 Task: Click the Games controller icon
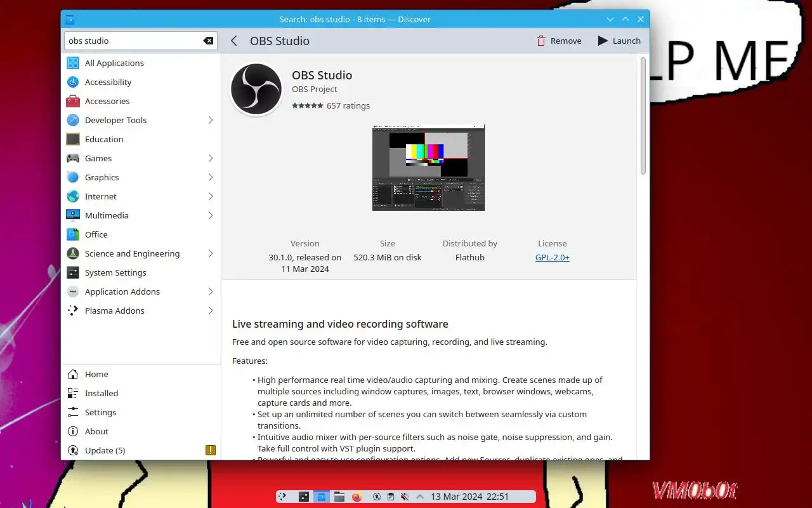click(x=73, y=158)
